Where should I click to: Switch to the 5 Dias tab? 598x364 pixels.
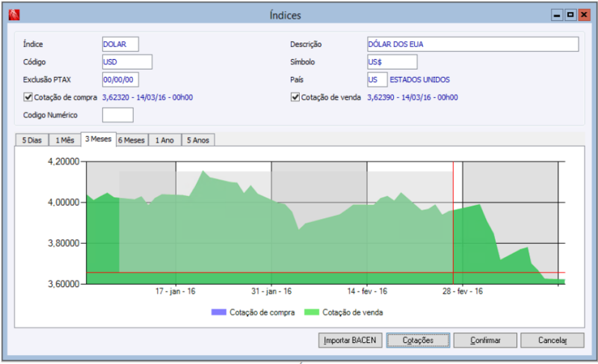tap(31, 141)
